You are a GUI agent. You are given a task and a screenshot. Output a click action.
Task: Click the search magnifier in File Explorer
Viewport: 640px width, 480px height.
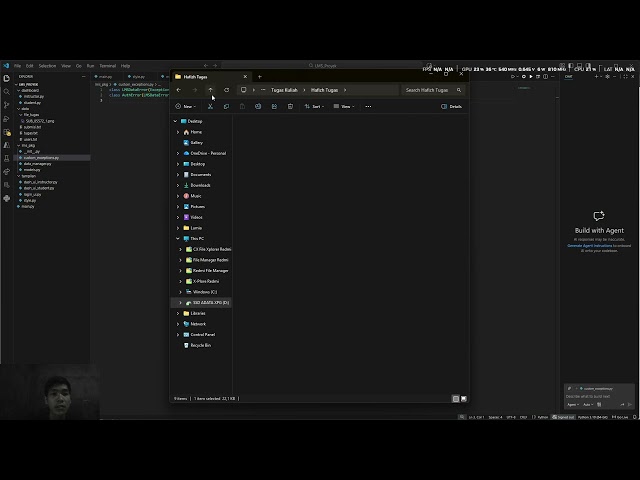click(459, 90)
